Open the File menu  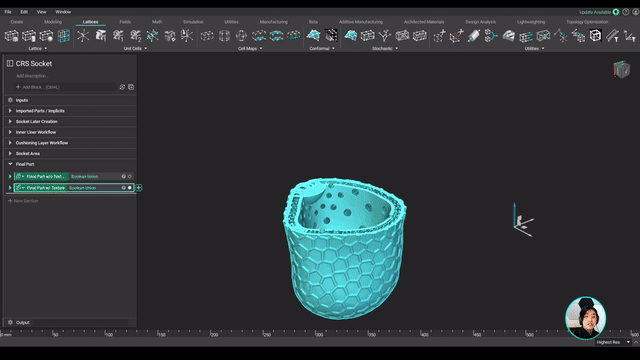pos(8,12)
